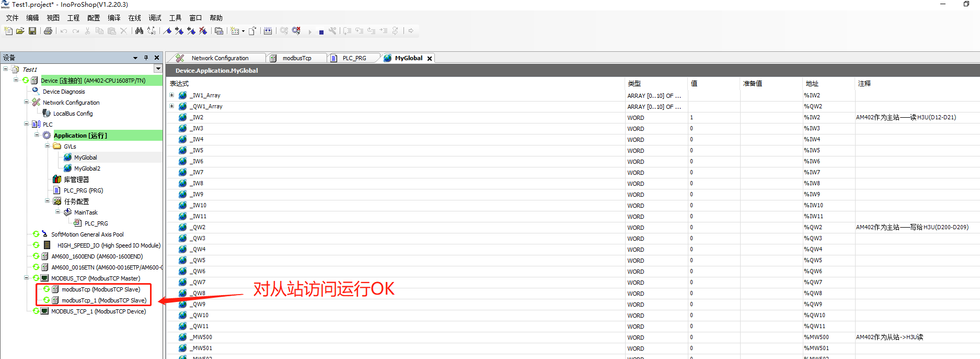
Task: Click the Device Diagnosis magnifier icon
Action: pyautogui.click(x=36, y=91)
